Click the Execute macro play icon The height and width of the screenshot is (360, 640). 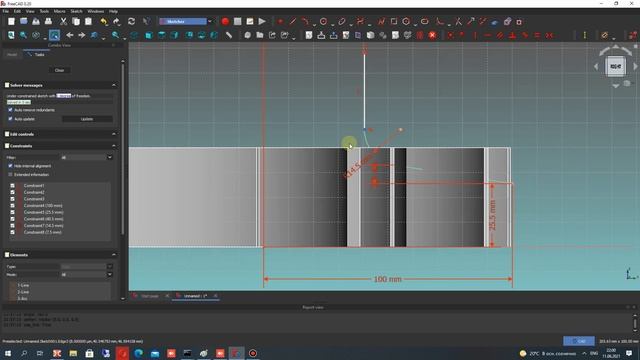(x=262, y=22)
